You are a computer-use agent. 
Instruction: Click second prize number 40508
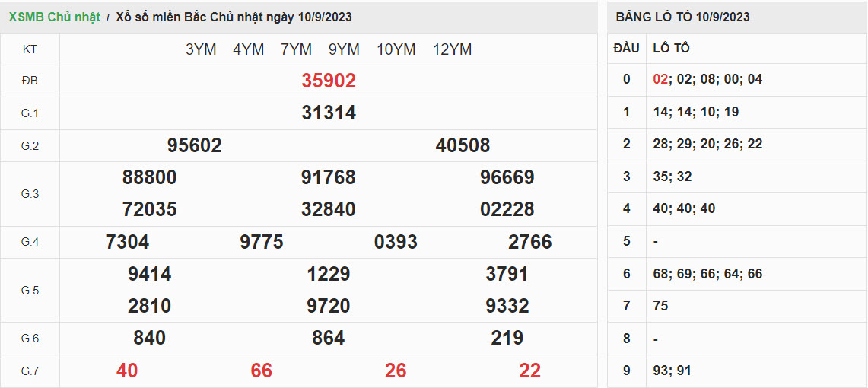[x=463, y=145]
